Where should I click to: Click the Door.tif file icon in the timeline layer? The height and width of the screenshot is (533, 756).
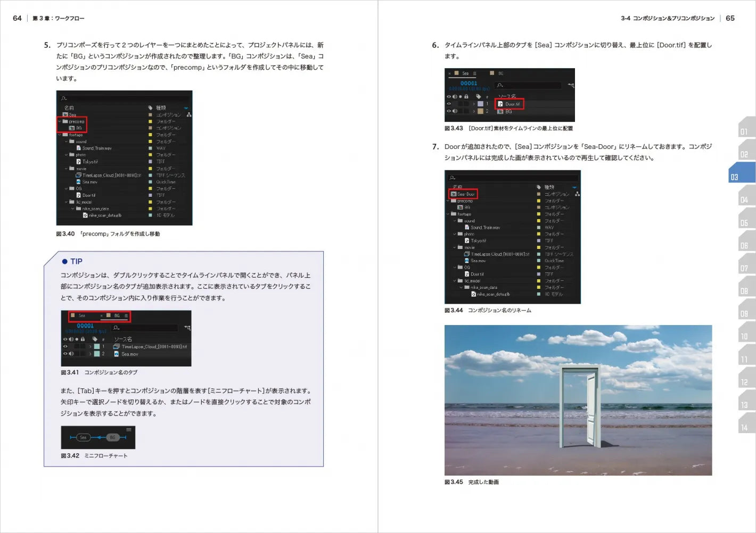tap(500, 104)
